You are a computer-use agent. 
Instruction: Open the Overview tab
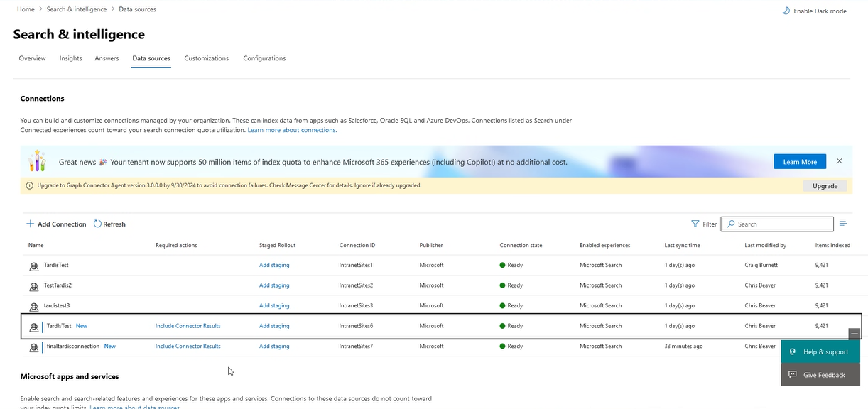coord(33,58)
